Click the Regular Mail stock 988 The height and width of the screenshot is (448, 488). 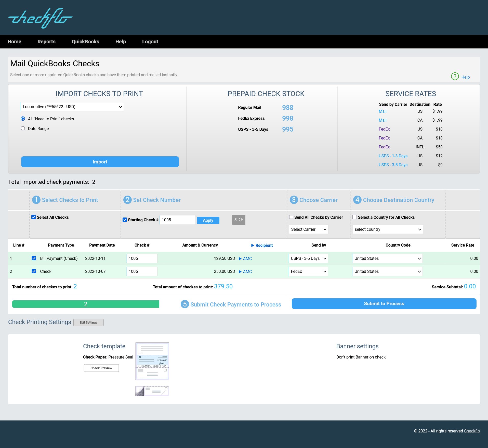[288, 107]
